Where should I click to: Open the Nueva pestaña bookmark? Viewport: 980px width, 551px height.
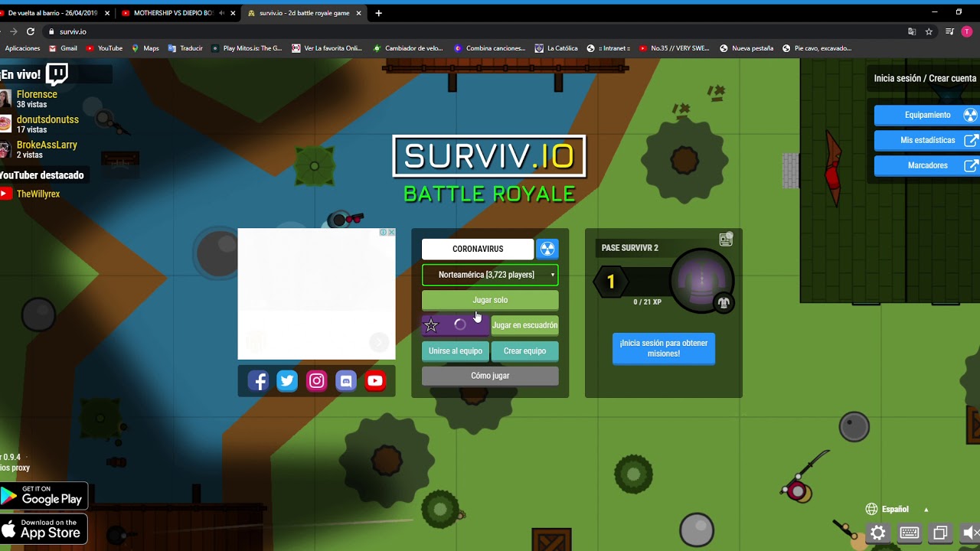pyautogui.click(x=746, y=48)
